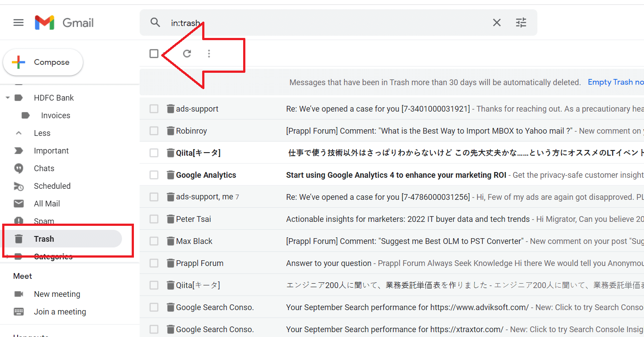Open the search options filter icon
Viewport: 644px width, 337px height.
(521, 22)
